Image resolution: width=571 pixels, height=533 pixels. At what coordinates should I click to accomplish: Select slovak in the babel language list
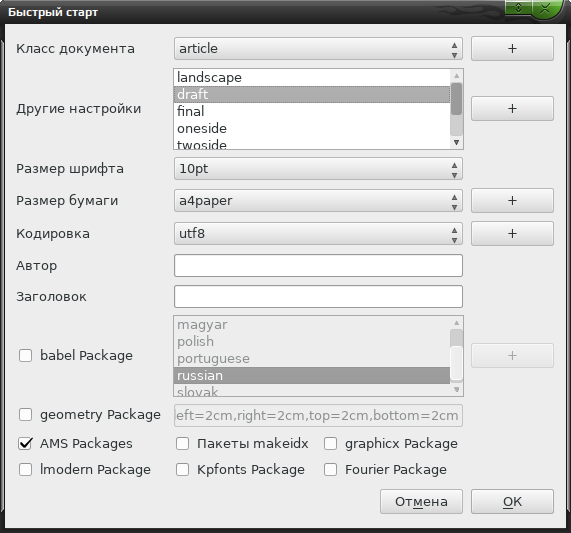click(x=312, y=391)
